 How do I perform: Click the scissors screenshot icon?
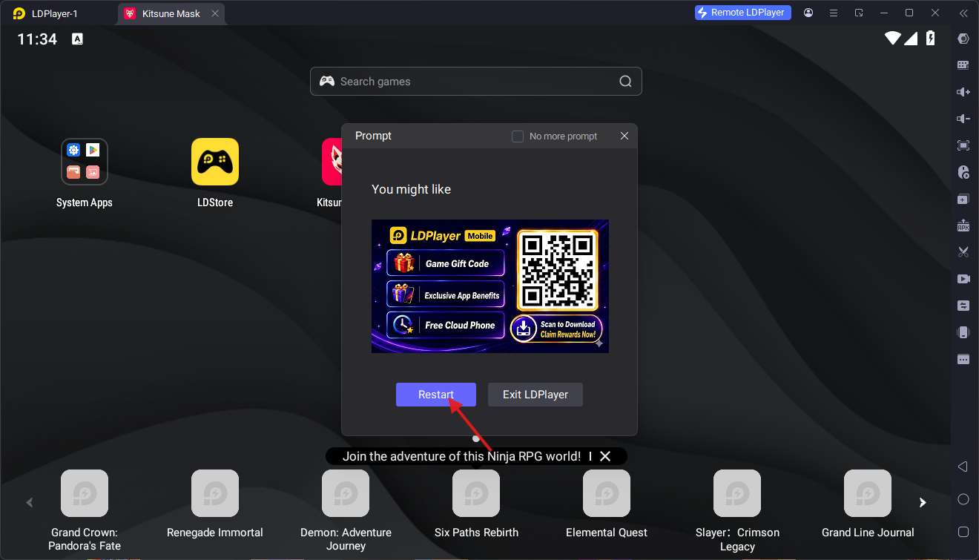963,252
